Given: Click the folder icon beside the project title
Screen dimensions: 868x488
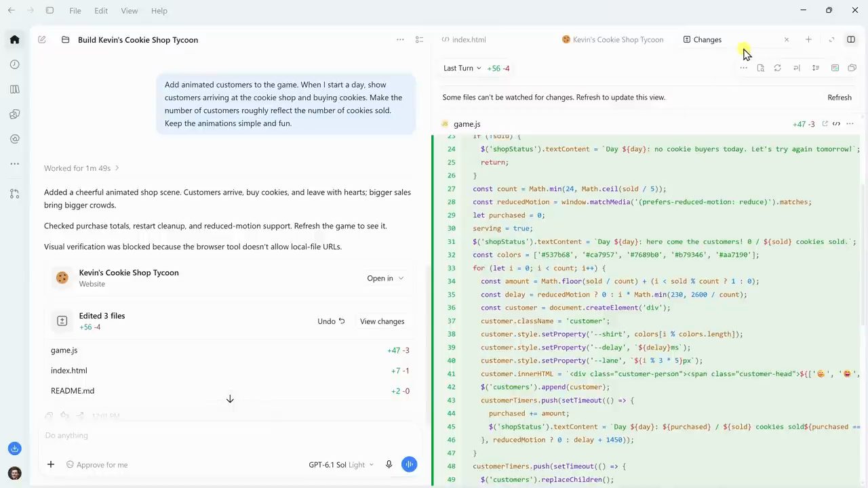Looking at the screenshot, I should tap(66, 40).
